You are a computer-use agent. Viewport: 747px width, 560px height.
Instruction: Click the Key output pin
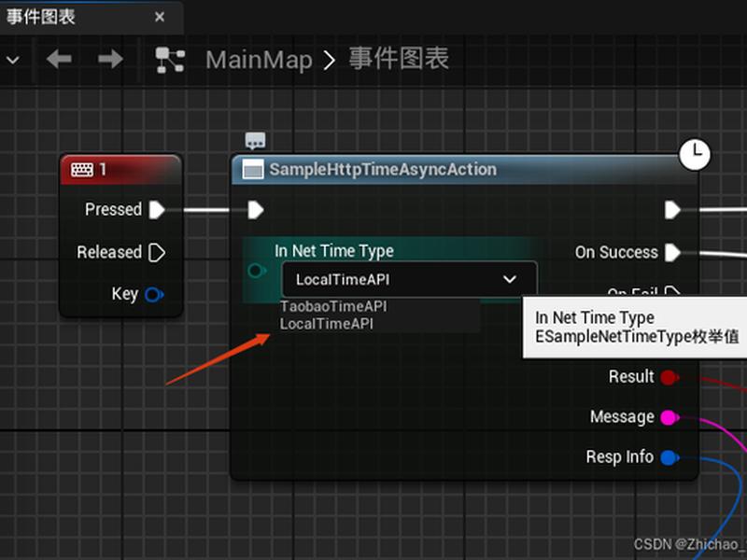pyautogui.click(x=154, y=295)
